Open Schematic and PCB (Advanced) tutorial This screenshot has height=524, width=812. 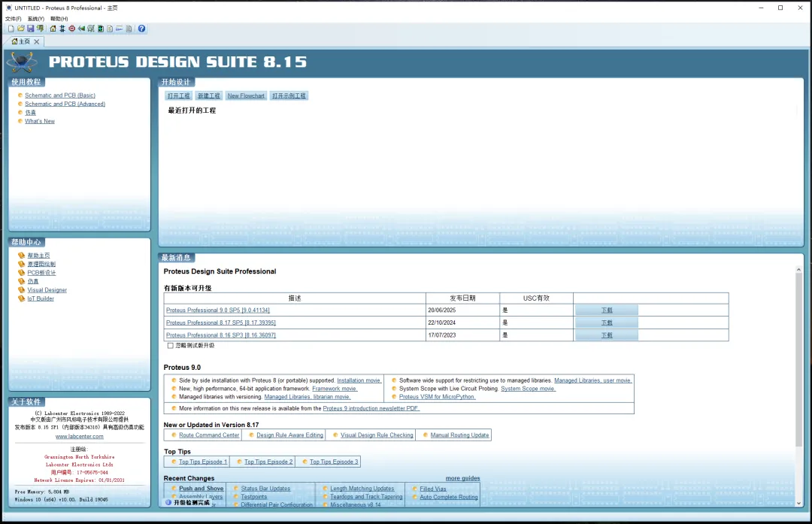65,104
